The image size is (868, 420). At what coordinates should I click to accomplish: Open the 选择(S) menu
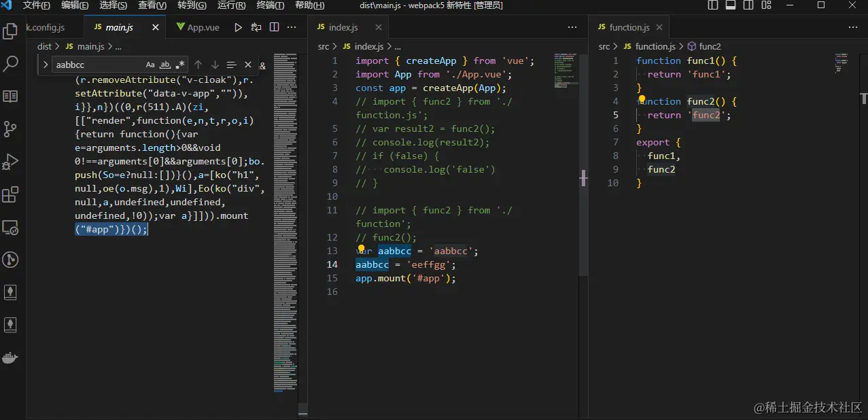(113, 5)
